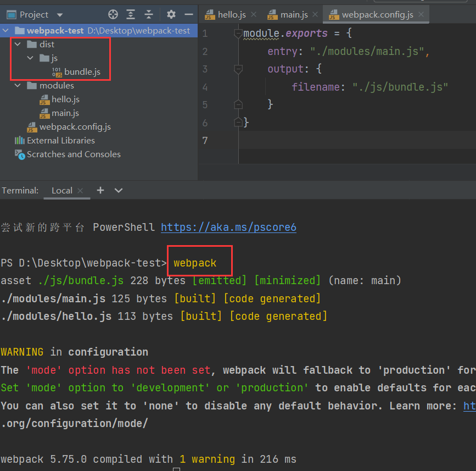Select bundle.js in the project tree

pyautogui.click(x=76, y=72)
